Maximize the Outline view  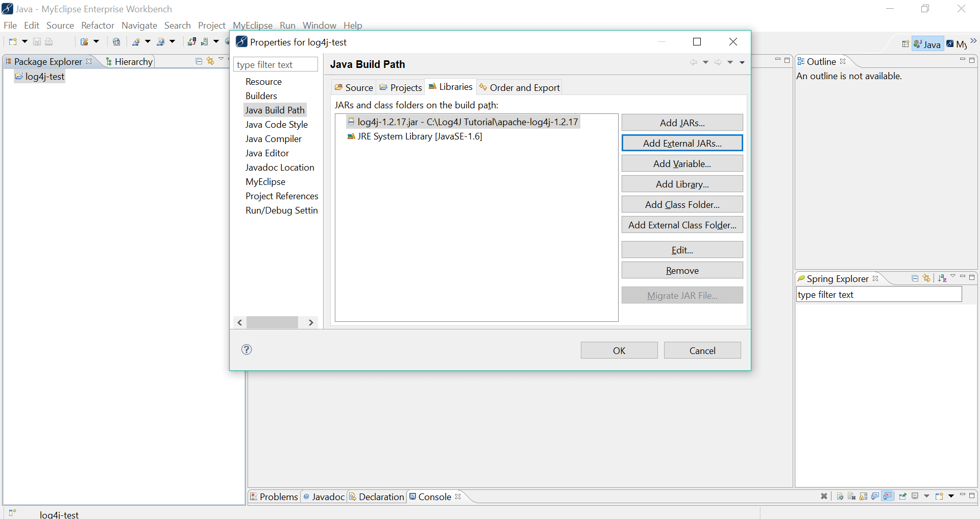click(972, 60)
